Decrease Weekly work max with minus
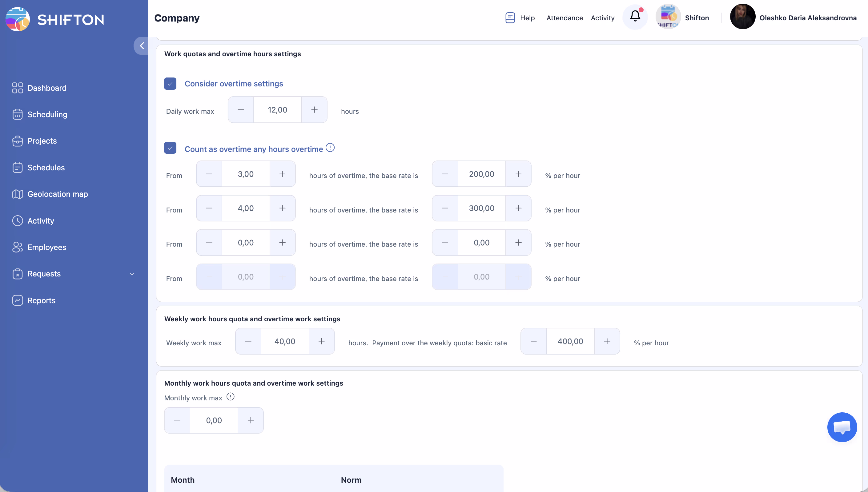 point(248,341)
